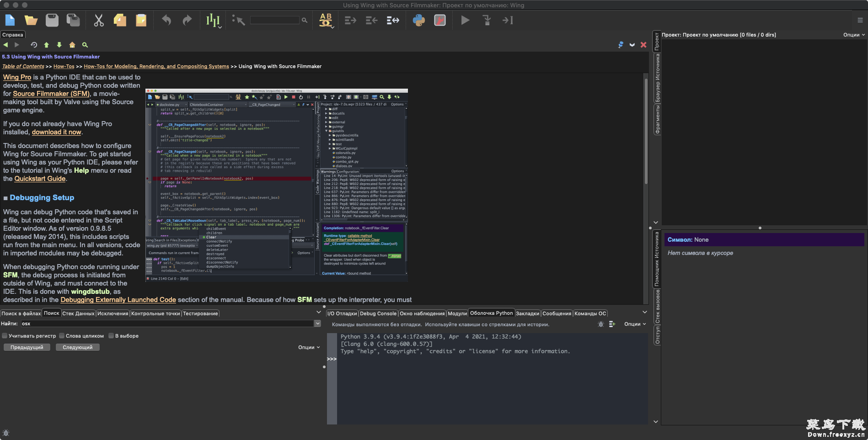Image resolution: width=868 pixels, height=440 pixels.
Task: Reload help page history icon
Action: click(34, 45)
